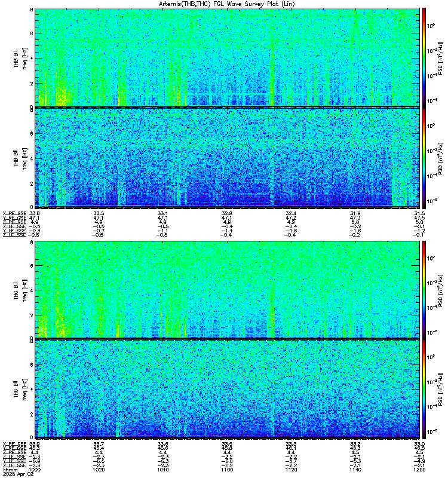This screenshot has height=478, width=448.
Task: Click the THC X_RE_GSE value '33.3'
Action: pos(291,444)
